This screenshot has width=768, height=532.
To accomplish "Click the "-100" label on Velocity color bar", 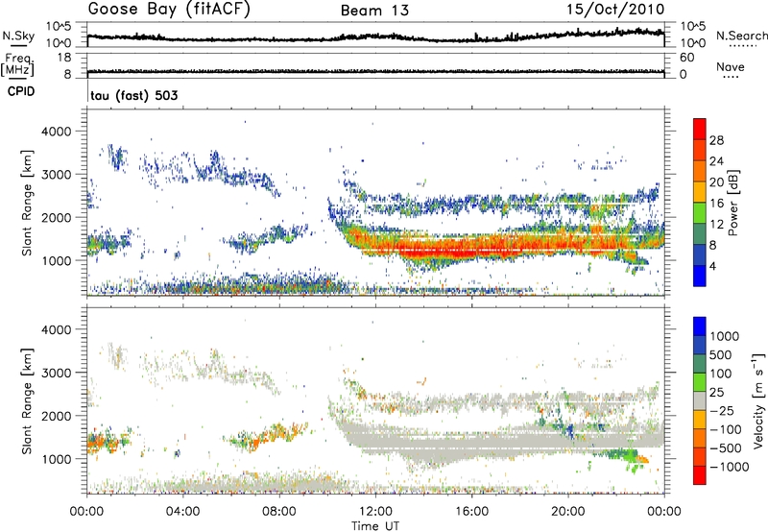I will pos(726,429).
